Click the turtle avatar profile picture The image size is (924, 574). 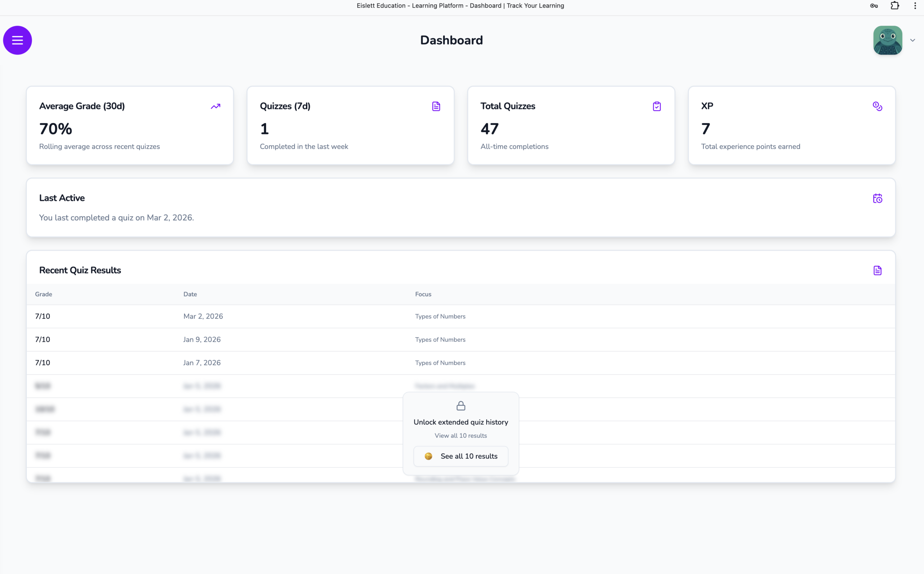pyautogui.click(x=887, y=40)
